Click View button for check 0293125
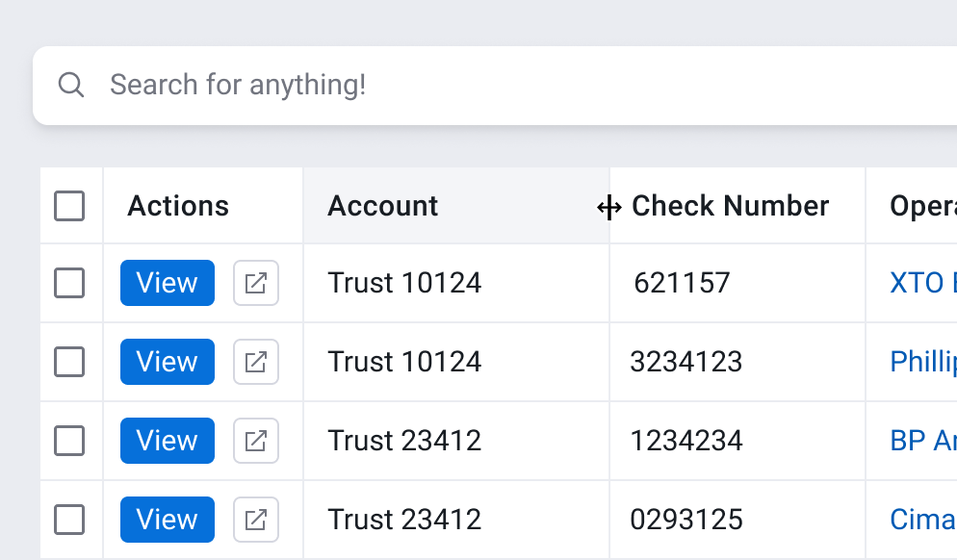957x560 pixels. coord(167,520)
